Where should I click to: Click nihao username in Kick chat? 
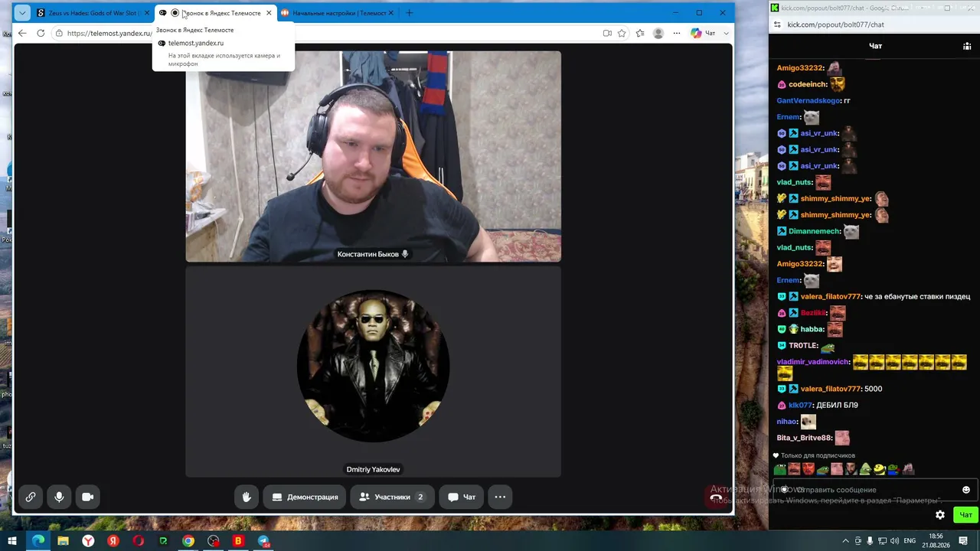tap(787, 422)
